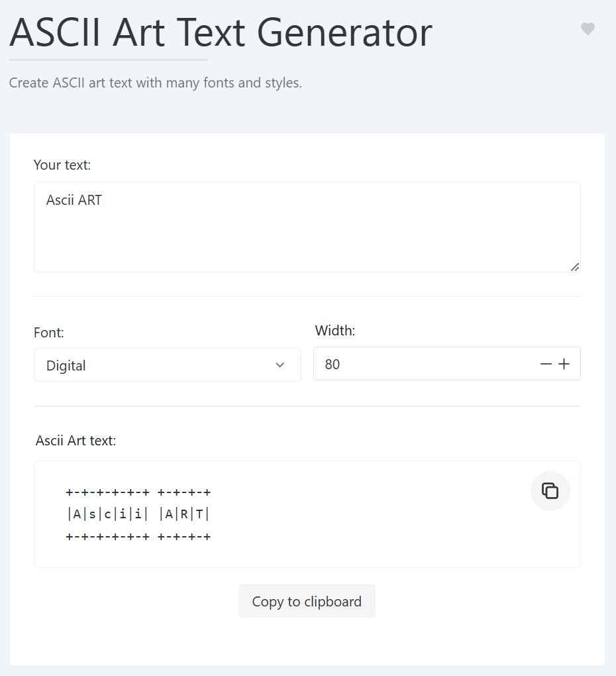The height and width of the screenshot is (676, 616).
Task: Add this tool to favorites with heart icon
Action: (588, 28)
